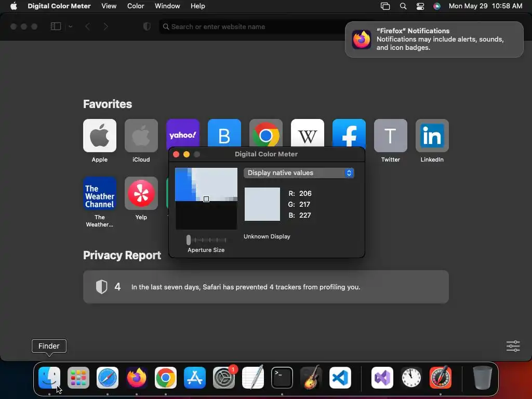Click the Unknown Display label
Image resolution: width=532 pixels, height=399 pixels.
coord(267,236)
